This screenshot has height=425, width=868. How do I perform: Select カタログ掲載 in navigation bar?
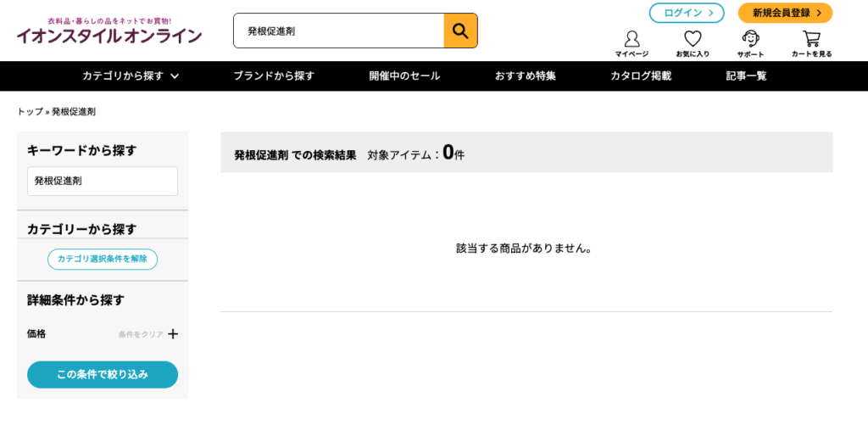click(641, 75)
